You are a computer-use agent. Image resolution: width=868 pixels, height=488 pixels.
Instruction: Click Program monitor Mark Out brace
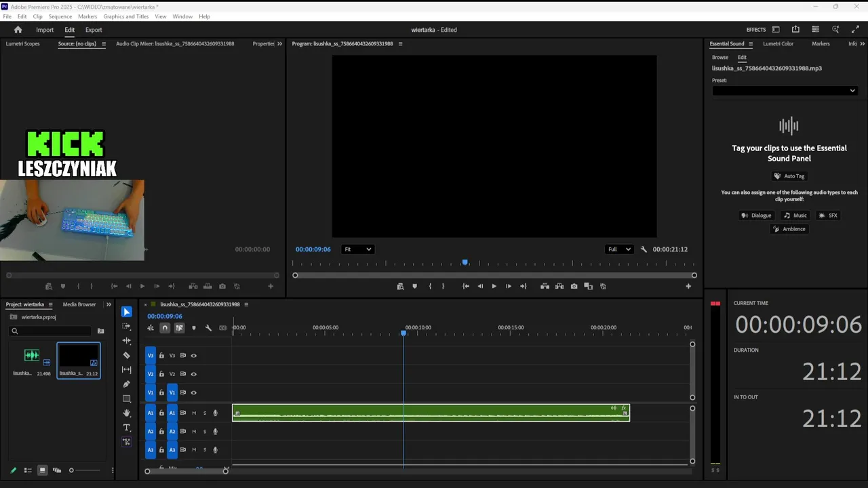[443, 286]
